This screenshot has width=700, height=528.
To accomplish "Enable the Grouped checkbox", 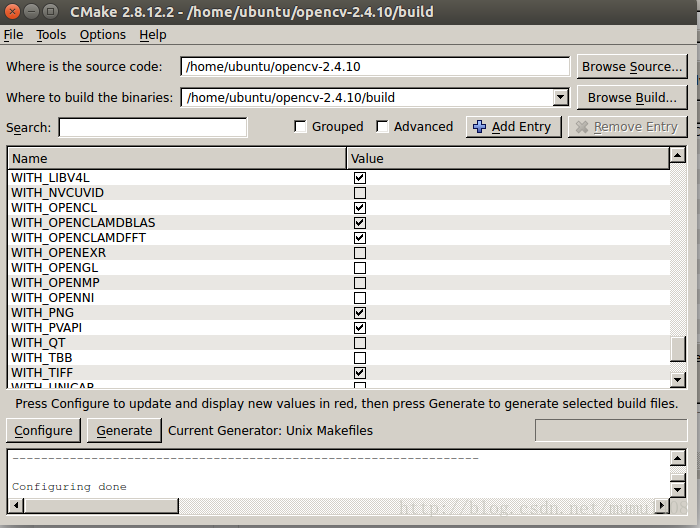I will 300,127.
